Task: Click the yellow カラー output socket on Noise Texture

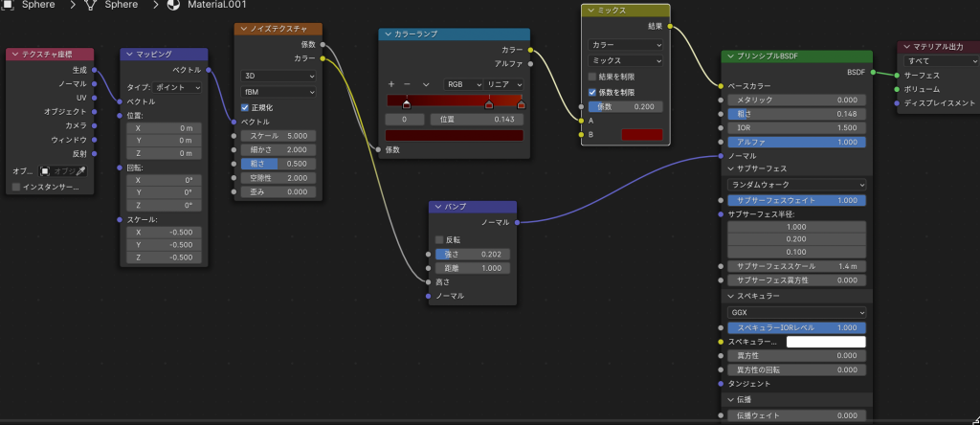Action: click(323, 58)
